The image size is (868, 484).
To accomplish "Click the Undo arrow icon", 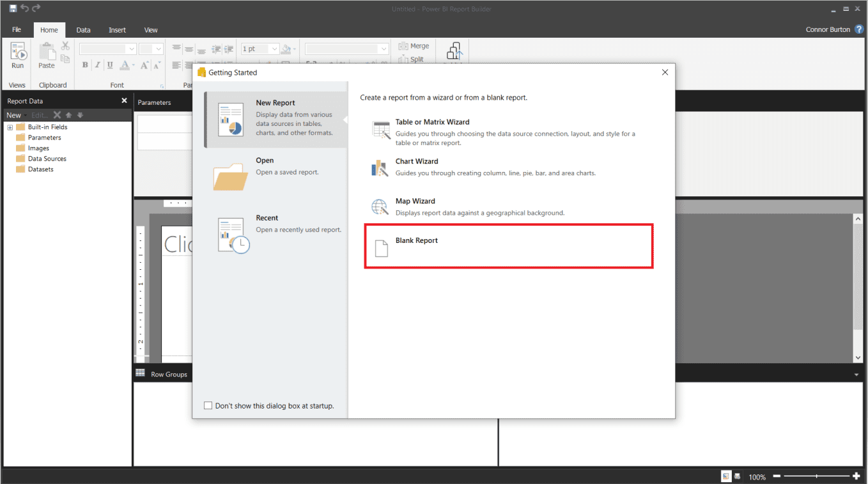I will tap(24, 8).
